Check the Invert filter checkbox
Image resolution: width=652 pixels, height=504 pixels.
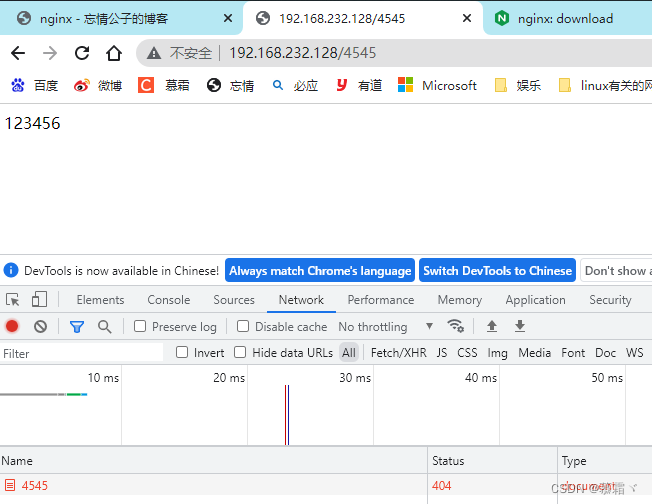coord(182,352)
